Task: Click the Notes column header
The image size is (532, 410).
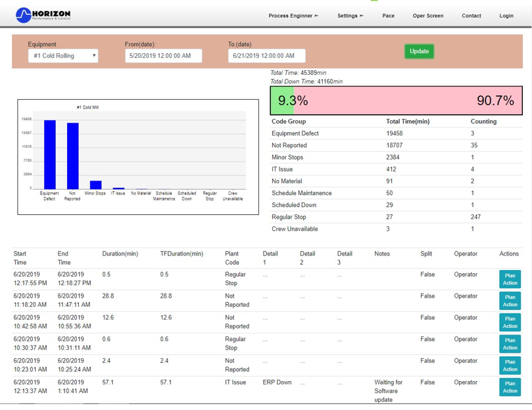Action: [x=382, y=254]
